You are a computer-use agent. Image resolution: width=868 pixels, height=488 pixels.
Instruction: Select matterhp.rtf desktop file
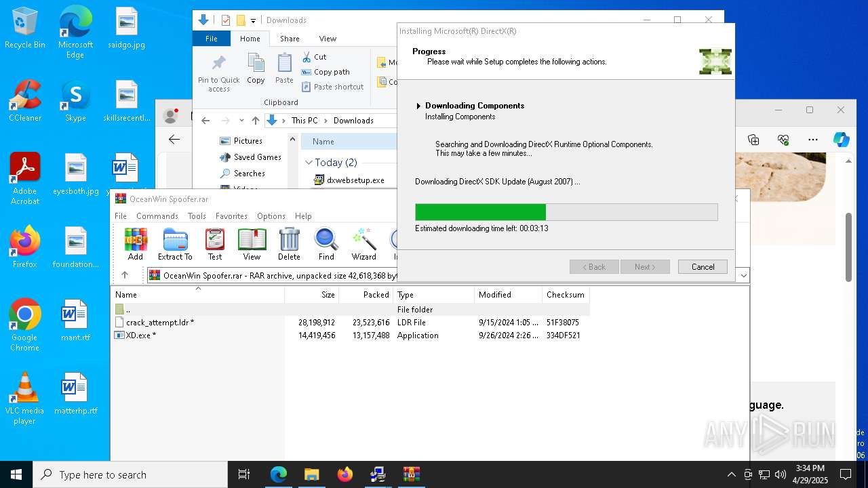[75, 394]
